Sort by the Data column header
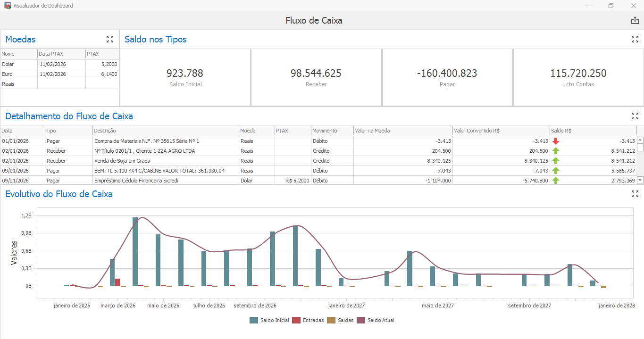Viewport: 644px width, 339px height. [x=22, y=131]
